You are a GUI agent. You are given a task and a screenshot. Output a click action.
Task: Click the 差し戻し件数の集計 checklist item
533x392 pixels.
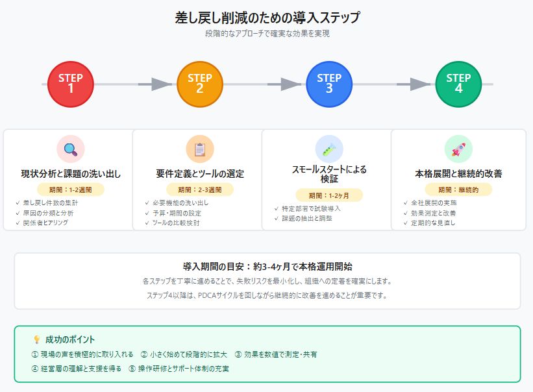50,202
